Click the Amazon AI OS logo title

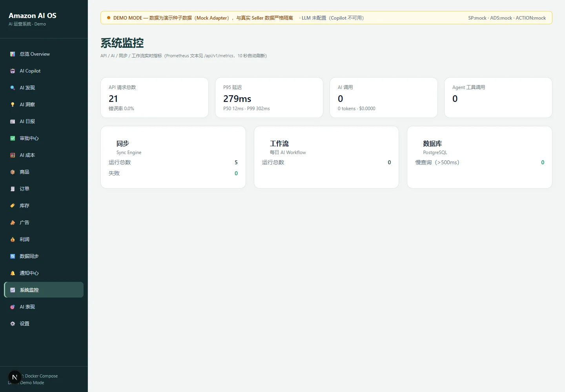(33, 16)
